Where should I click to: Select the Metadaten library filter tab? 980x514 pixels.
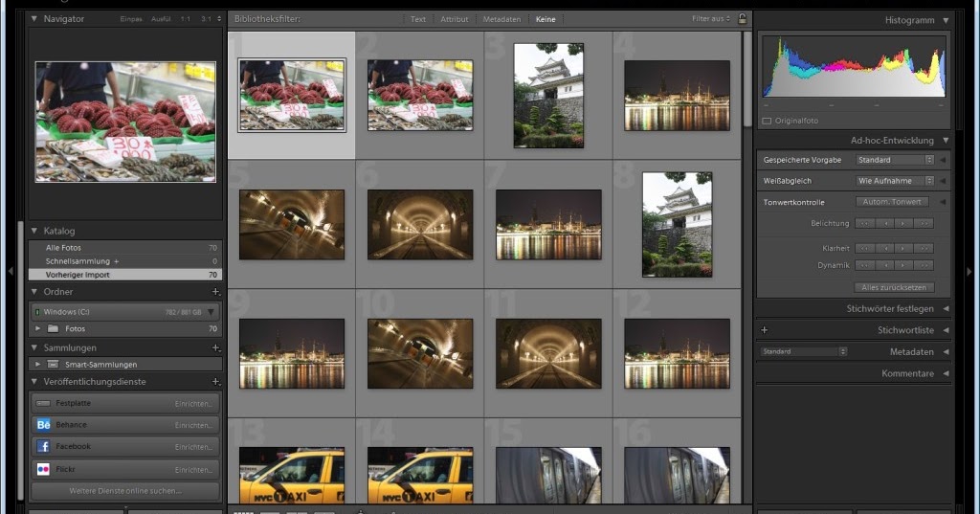click(x=501, y=19)
